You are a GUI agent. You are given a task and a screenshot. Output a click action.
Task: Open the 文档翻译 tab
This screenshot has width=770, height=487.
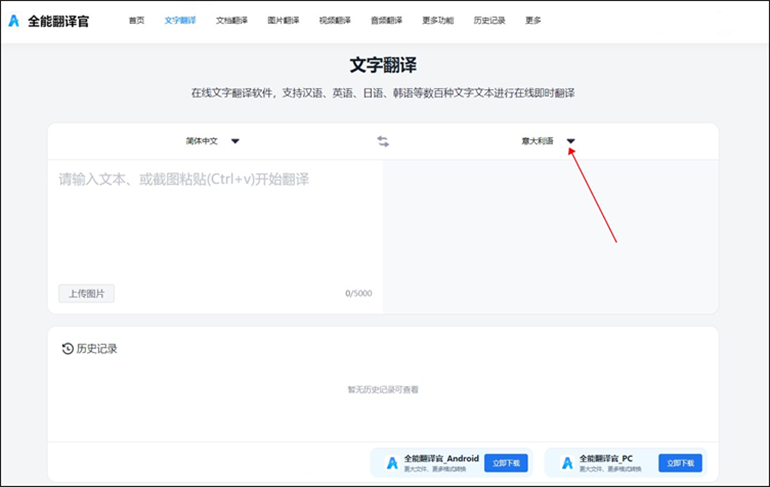(x=232, y=21)
